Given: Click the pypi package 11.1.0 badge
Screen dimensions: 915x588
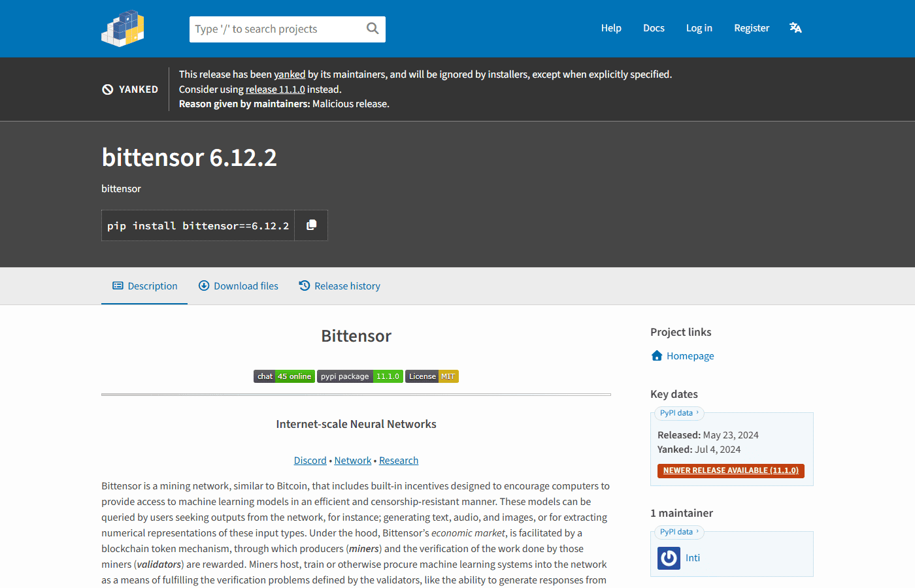Looking at the screenshot, I should [x=360, y=376].
